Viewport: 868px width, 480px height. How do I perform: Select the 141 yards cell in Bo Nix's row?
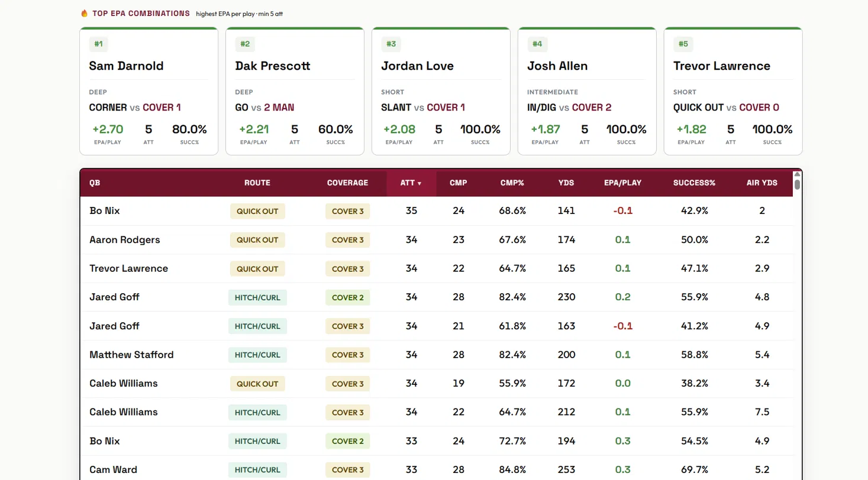point(566,211)
